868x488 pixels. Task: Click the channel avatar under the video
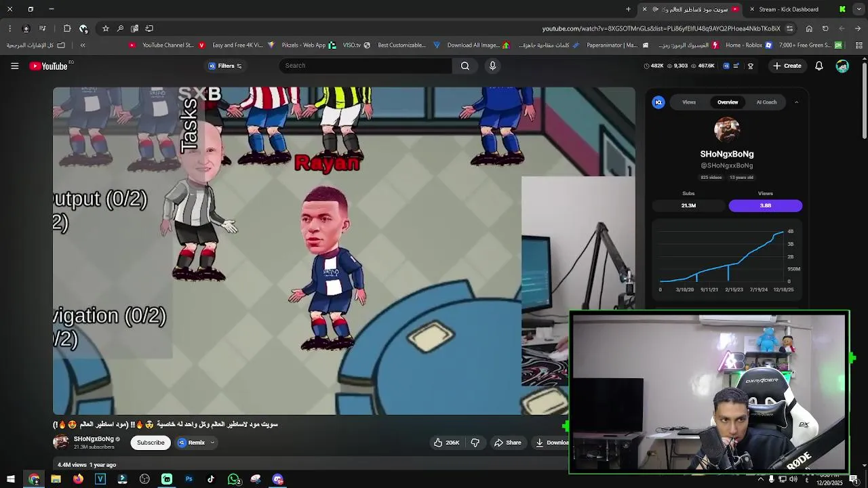pos(61,443)
